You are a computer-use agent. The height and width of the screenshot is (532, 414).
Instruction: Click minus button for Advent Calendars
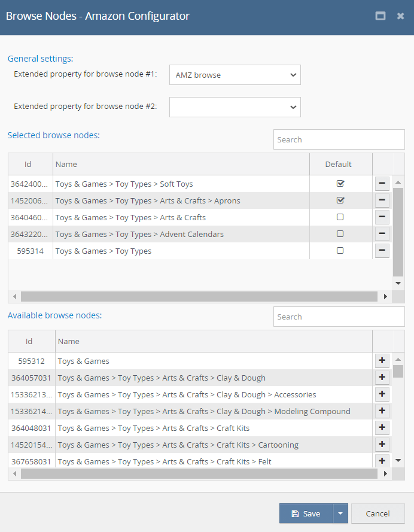[x=382, y=234]
